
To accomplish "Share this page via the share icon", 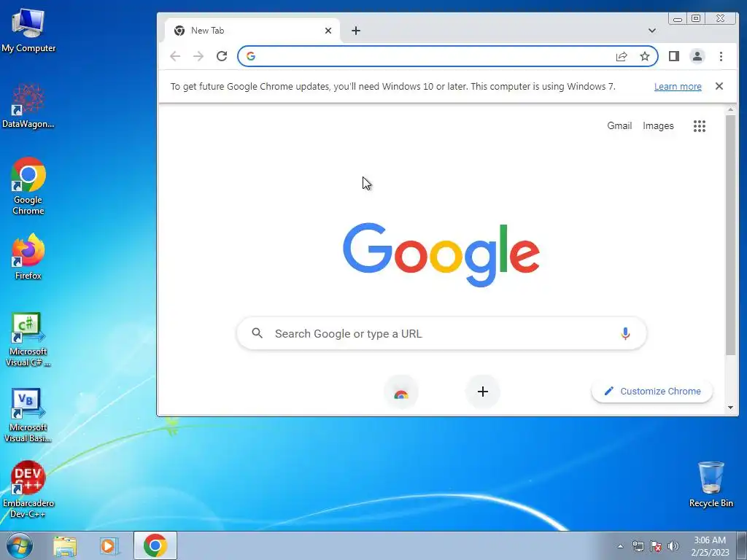I will tap(622, 56).
